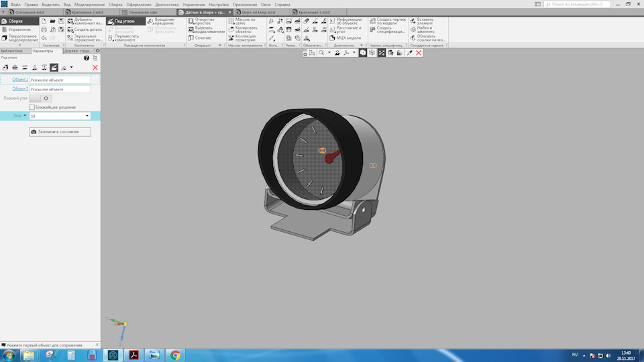Image resolution: width=644 pixels, height=362 pixels.
Task: Switch to the Сборка toolset
Action: click(x=19, y=21)
